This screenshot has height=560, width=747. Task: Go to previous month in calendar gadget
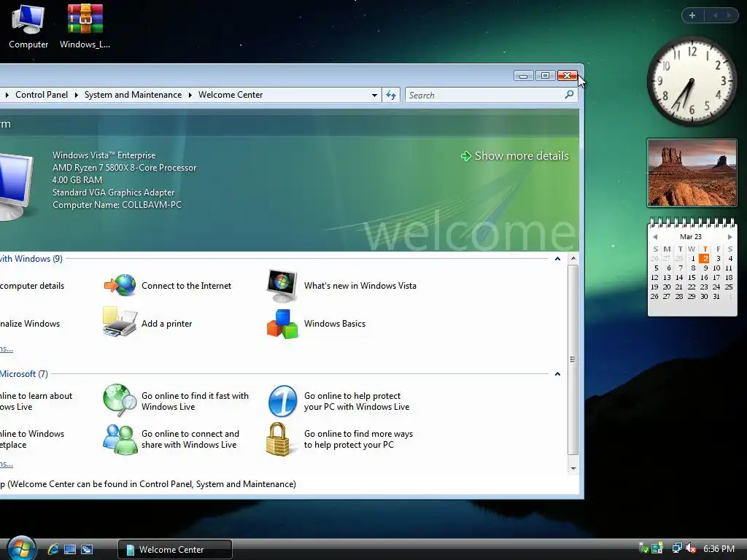pyautogui.click(x=656, y=237)
